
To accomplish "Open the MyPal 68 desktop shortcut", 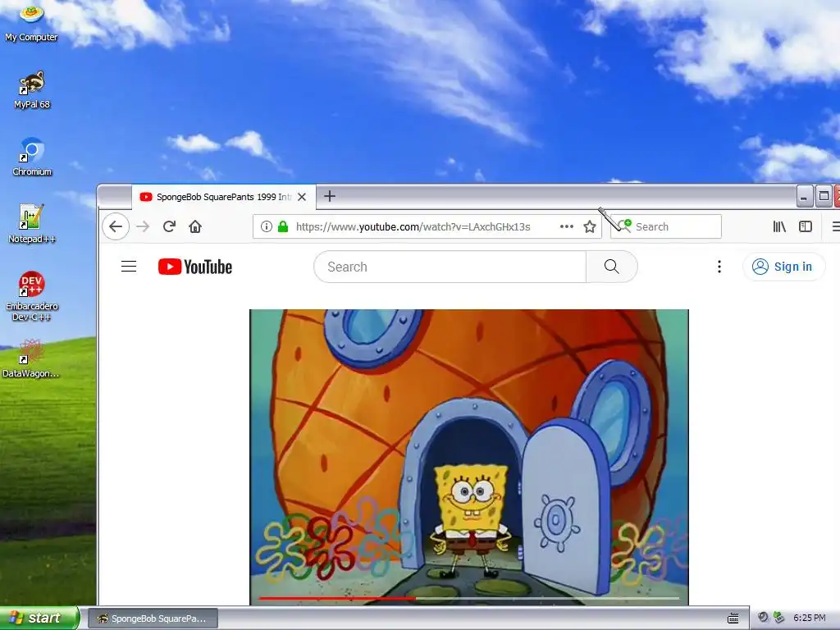I will (x=32, y=89).
